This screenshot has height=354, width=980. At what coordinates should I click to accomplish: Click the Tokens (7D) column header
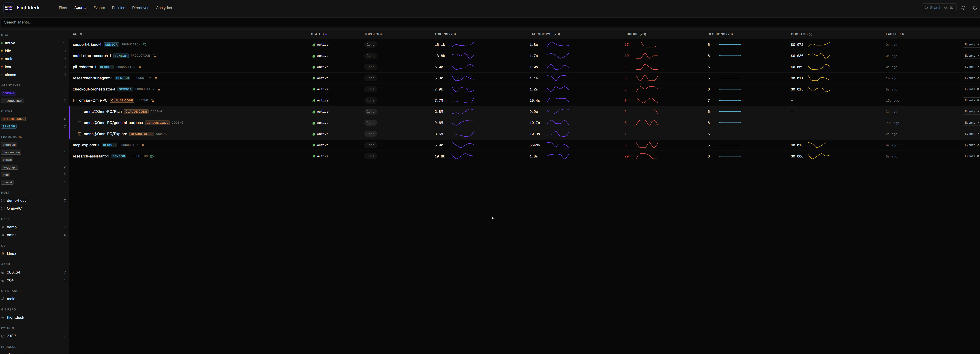(x=445, y=34)
